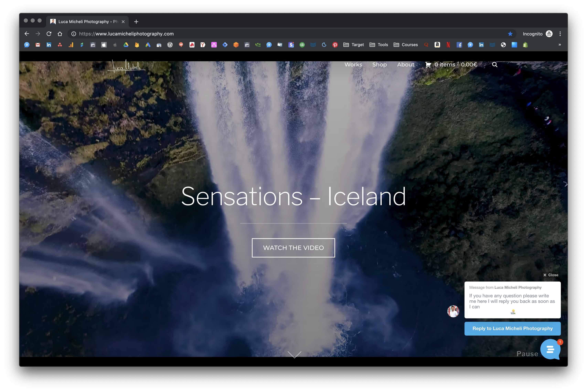
Task: Open the Jira blue diamond bookmark
Action: tap(225, 45)
